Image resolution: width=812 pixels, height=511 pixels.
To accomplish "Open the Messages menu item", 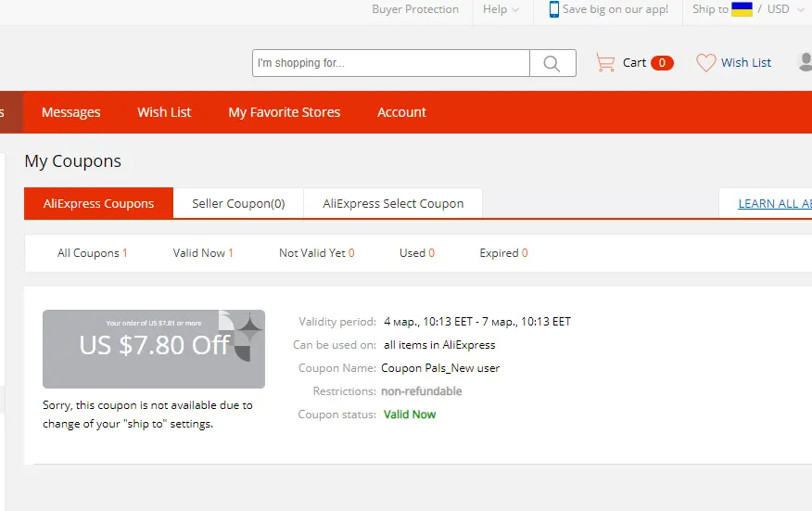I will tap(71, 112).
